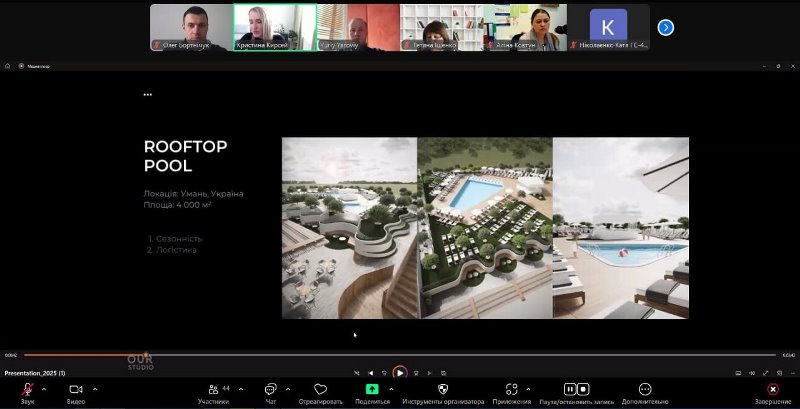Image resolution: width=800 pixels, height=409 pixels.
Task: Open the Чат chat panel
Action: [x=270, y=394]
